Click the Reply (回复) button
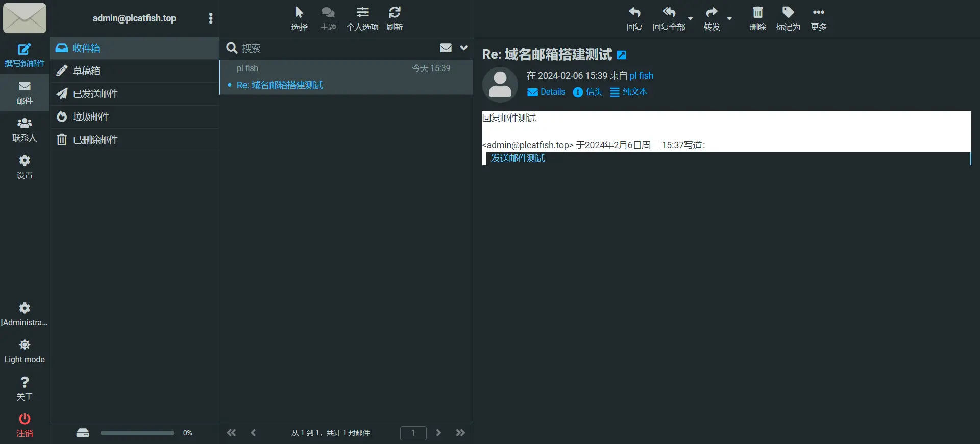The height and width of the screenshot is (444, 980). click(634, 19)
